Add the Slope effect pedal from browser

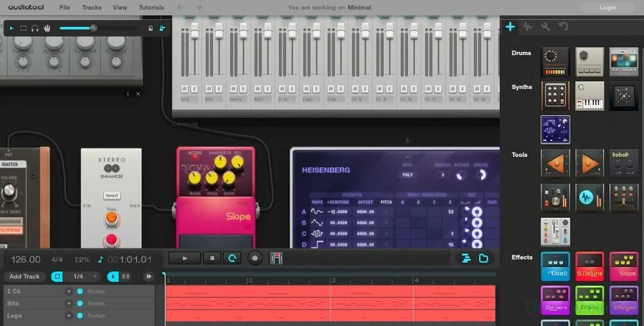click(624, 266)
